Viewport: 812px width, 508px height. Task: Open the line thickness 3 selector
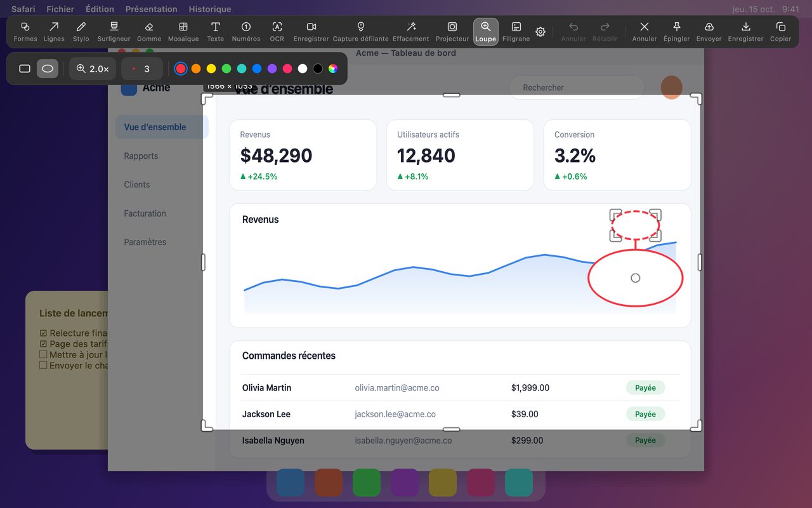[142, 69]
